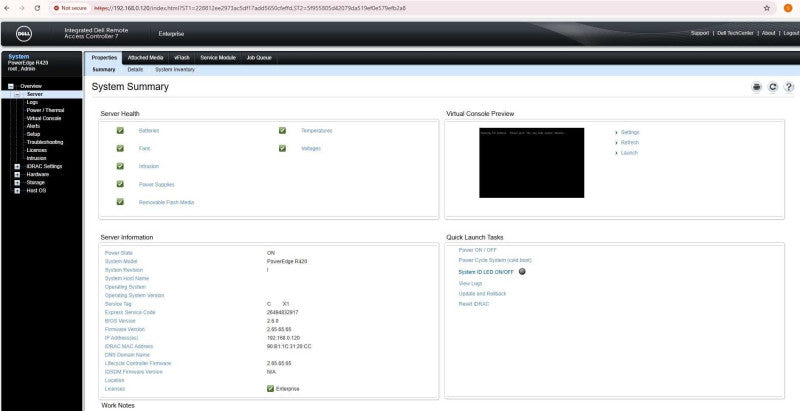Click Temperatures green health check icon
This screenshot has height=411, width=800.
(x=282, y=131)
